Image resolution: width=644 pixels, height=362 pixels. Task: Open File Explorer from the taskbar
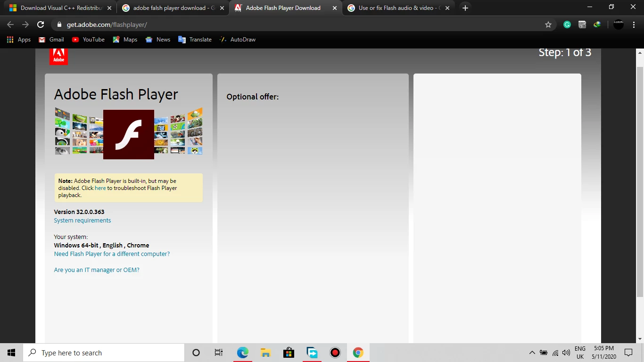(x=265, y=353)
